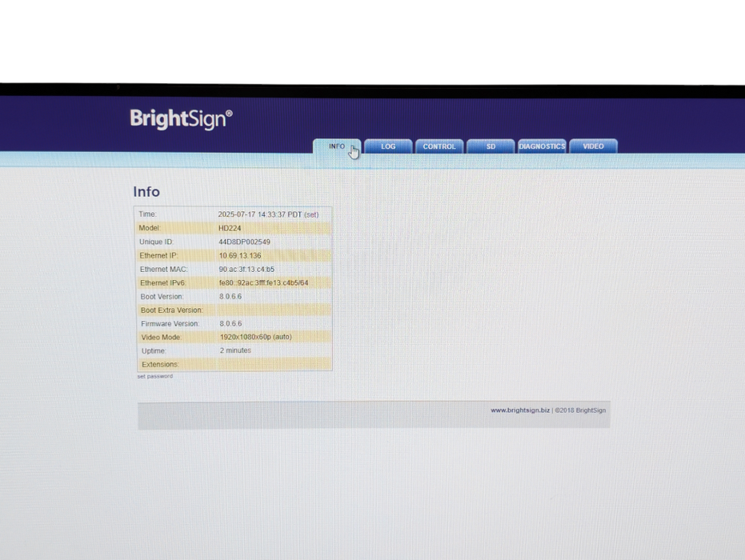Click the Time: row label
Viewport: 745px width, 560px height.
148,214
